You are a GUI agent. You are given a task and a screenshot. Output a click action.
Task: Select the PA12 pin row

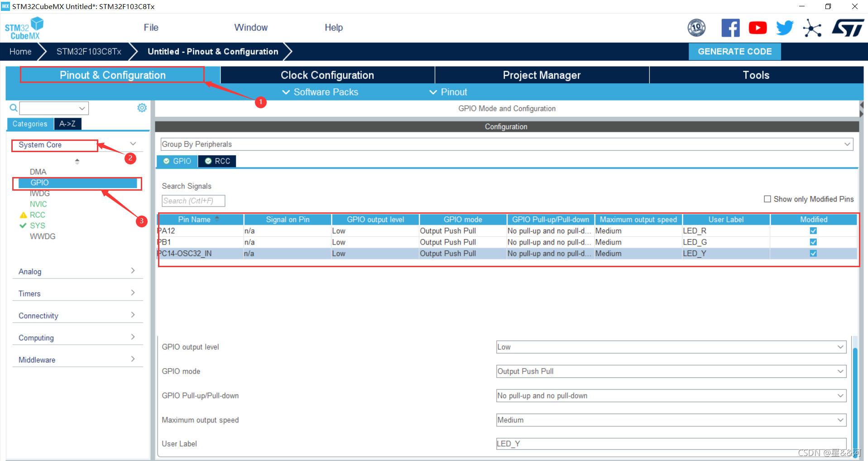507,231
